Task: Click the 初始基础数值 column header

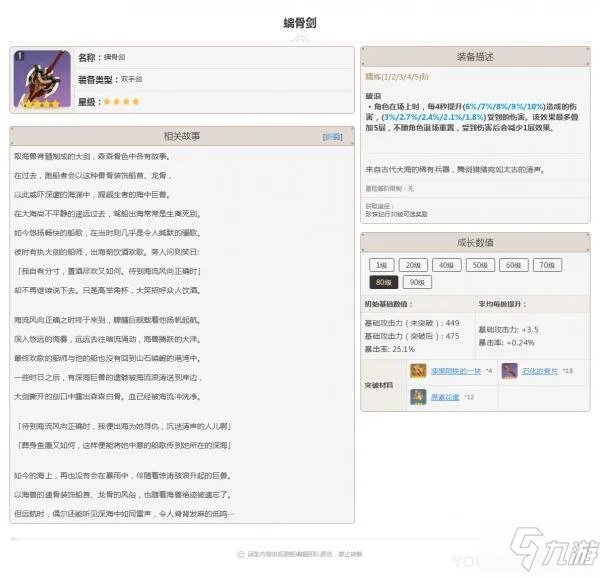Action: coord(388,304)
